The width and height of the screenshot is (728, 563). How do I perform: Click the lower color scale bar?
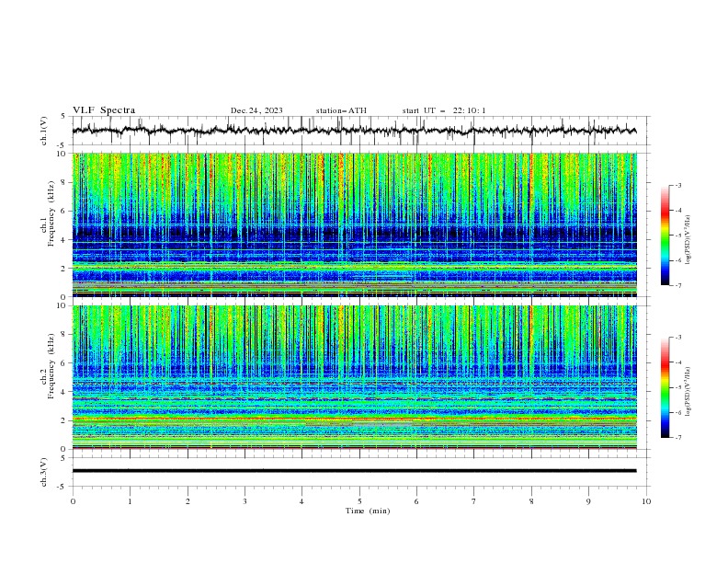pyautogui.click(x=665, y=387)
